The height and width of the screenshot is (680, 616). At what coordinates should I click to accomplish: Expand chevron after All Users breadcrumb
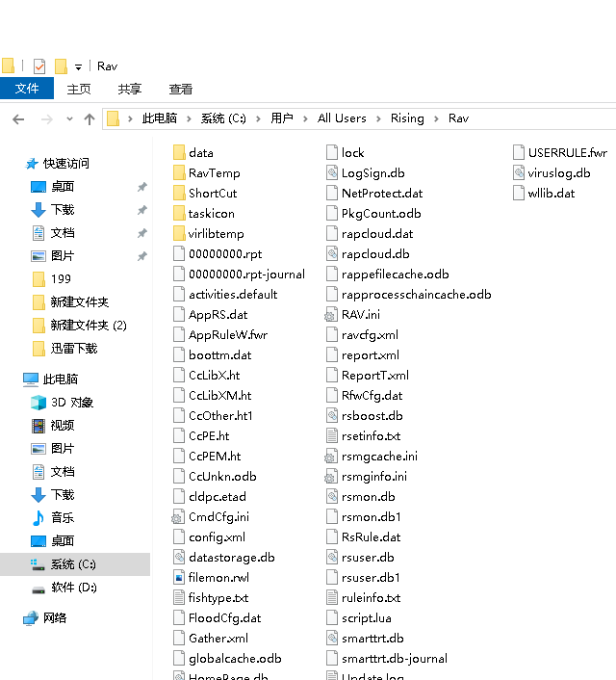(378, 118)
